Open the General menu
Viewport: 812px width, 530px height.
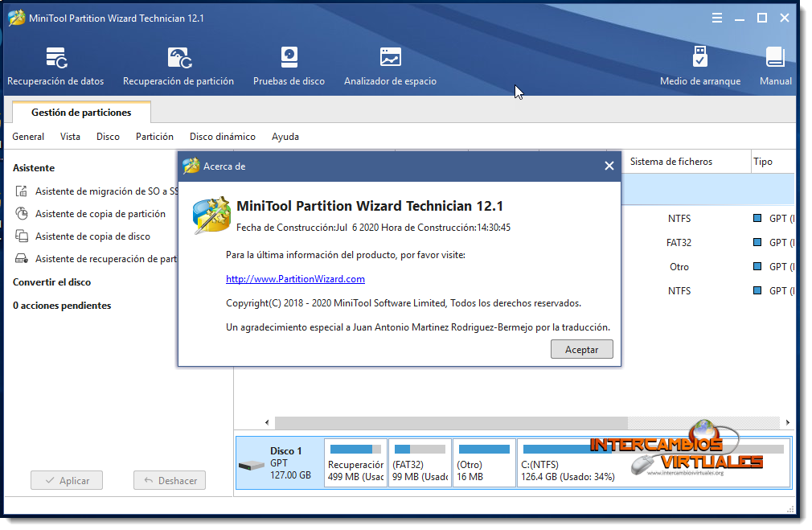point(28,137)
